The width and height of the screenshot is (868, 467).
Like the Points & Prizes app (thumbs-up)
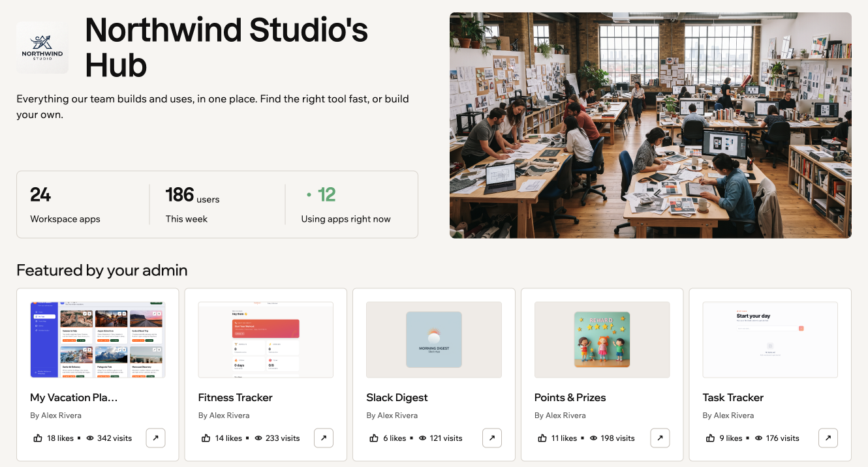[542, 438]
